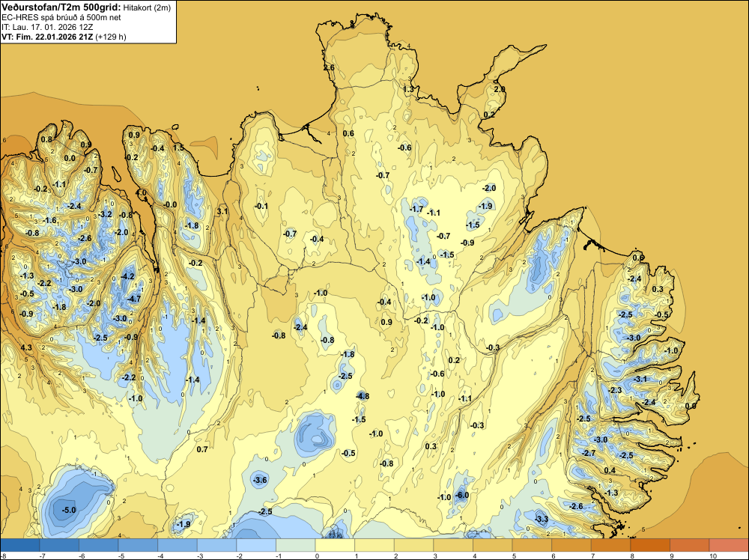Click the legend tick label 9

pos(671,556)
